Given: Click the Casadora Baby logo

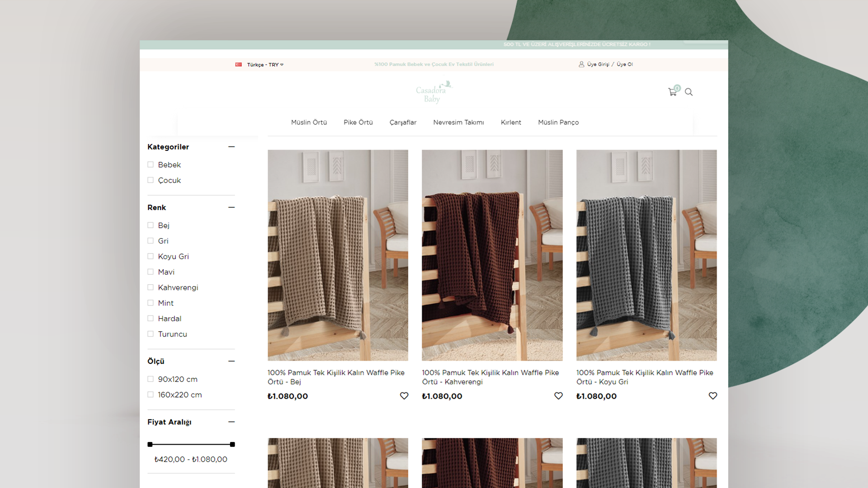Looking at the screenshot, I should point(434,92).
